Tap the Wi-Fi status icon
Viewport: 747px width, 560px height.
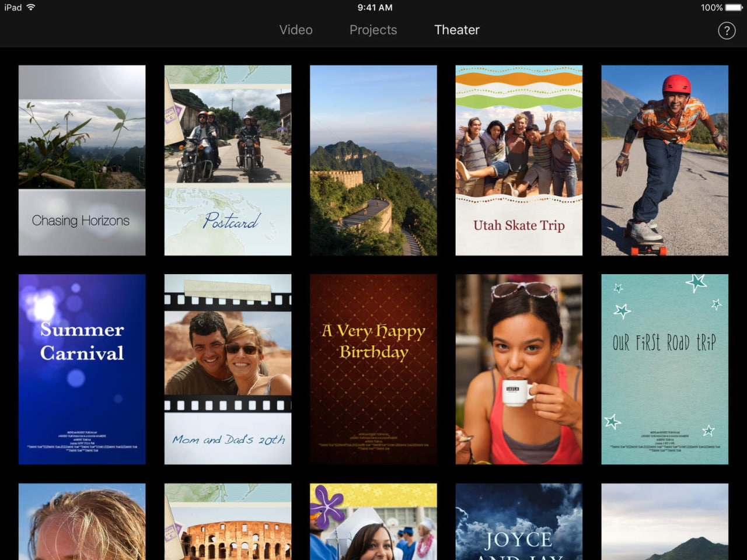pyautogui.click(x=31, y=7)
